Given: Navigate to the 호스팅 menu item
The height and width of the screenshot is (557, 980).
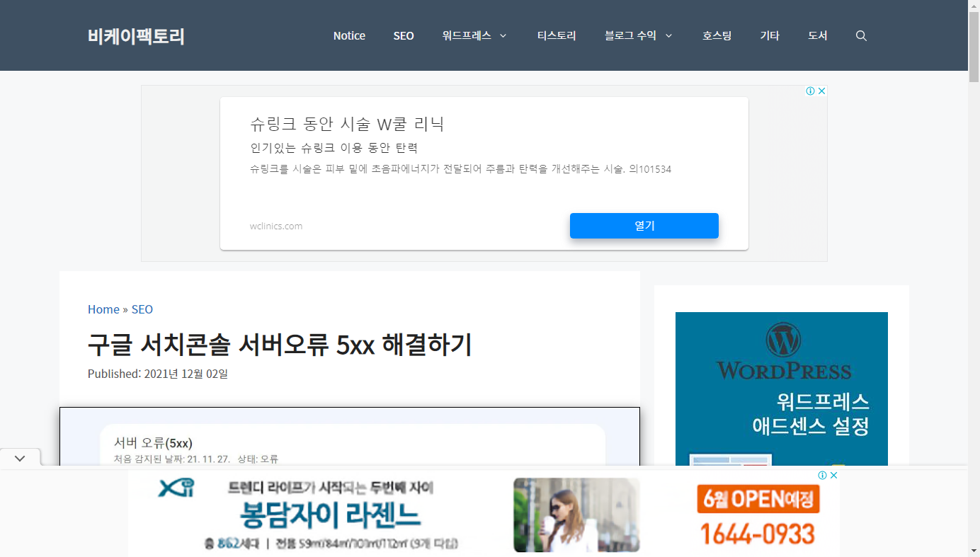Looking at the screenshot, I should click(x=717, y=35).
